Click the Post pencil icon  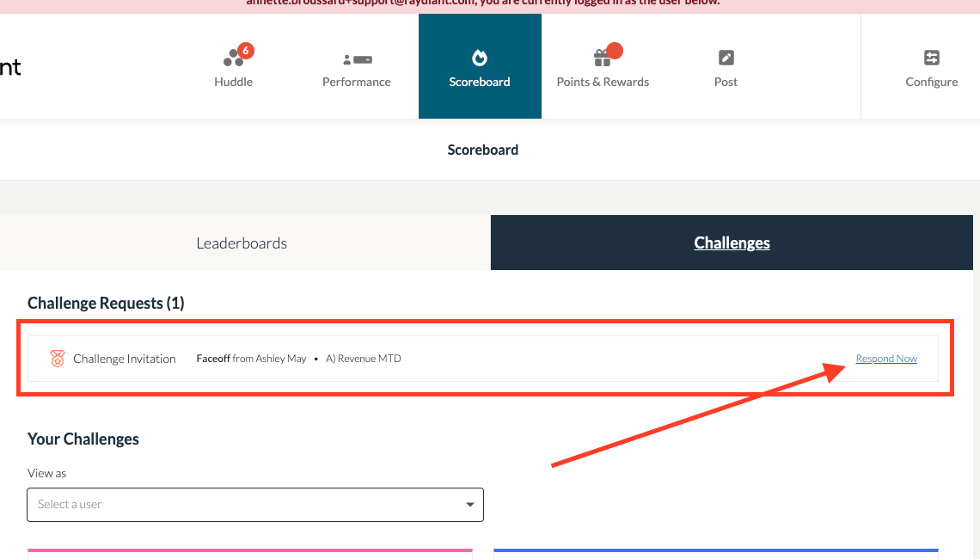tap(726, 58)
